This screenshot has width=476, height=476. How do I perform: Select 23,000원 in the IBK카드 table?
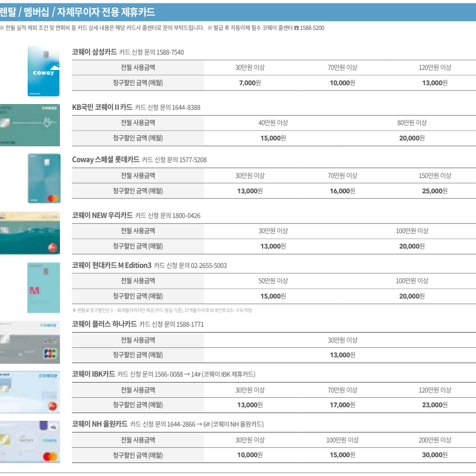[435, 405]
